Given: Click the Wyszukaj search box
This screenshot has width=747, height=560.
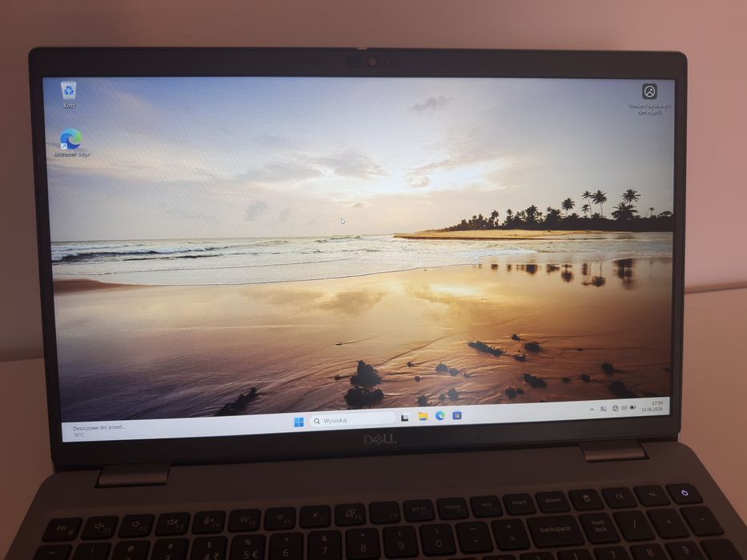Looking at the screenshot, I should click(352, 420).
